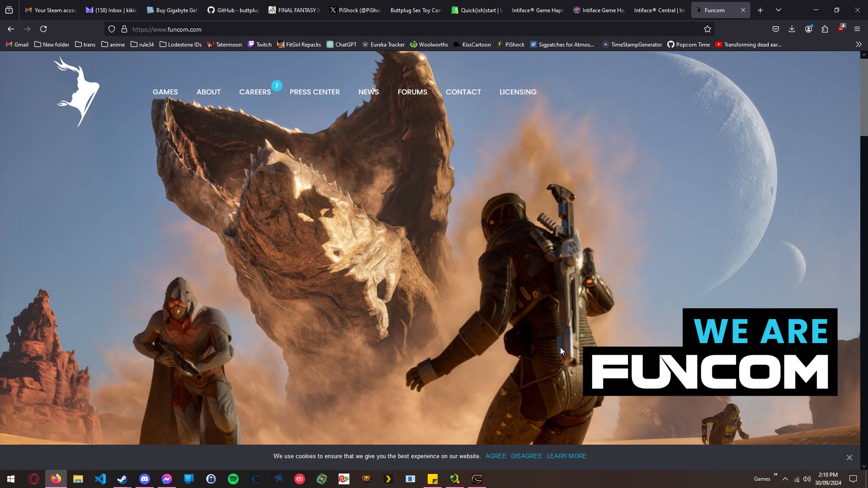Screen dimensions: 868x488
Task: Open the NEWS section
Action: click(368, 92)
